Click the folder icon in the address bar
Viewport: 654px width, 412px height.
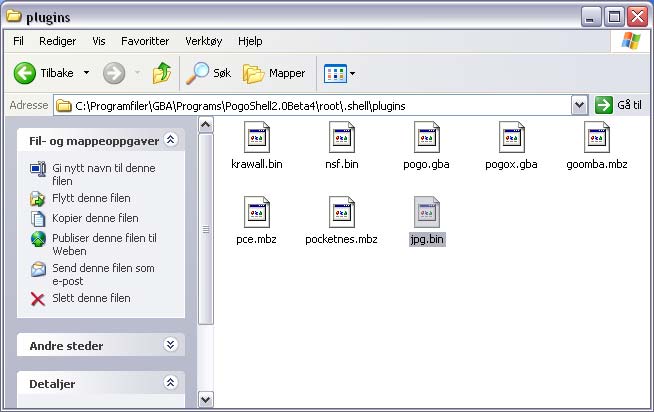(64, 106)
